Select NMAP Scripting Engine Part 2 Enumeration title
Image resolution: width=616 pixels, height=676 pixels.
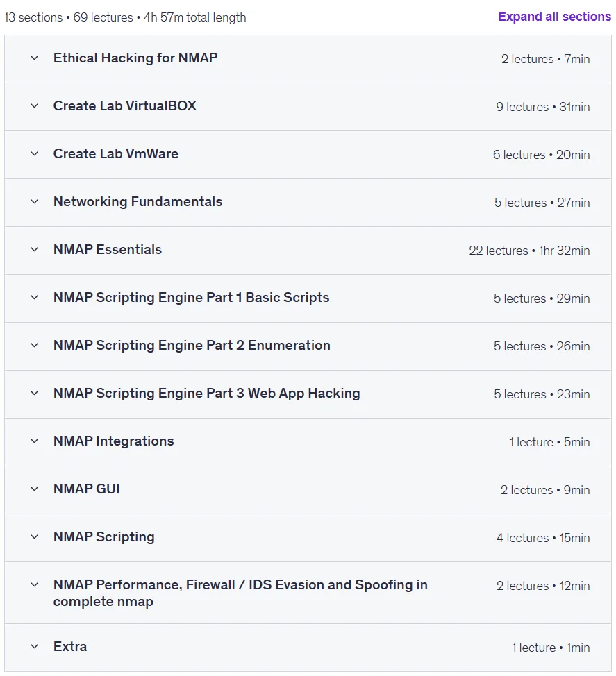point(192,346)
